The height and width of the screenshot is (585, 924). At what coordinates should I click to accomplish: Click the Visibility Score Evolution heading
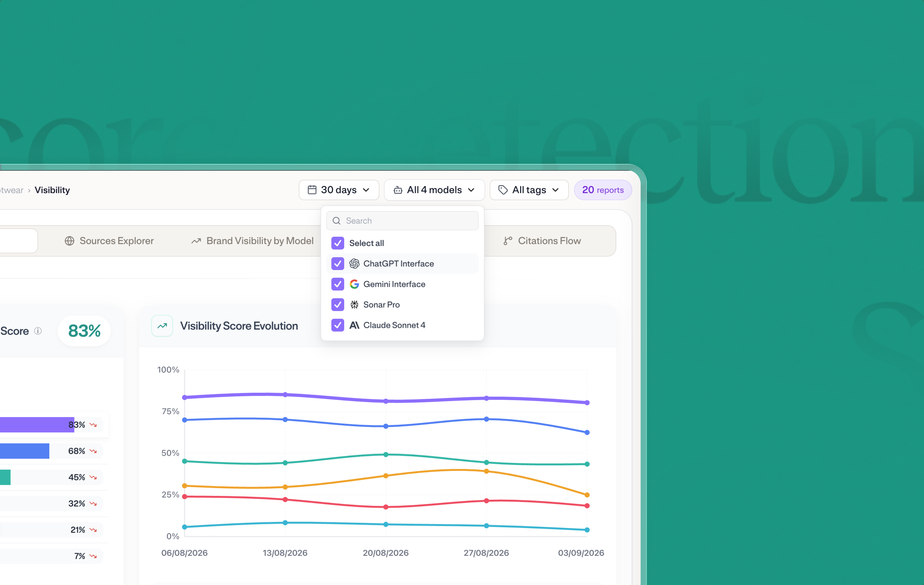point(239,326)
